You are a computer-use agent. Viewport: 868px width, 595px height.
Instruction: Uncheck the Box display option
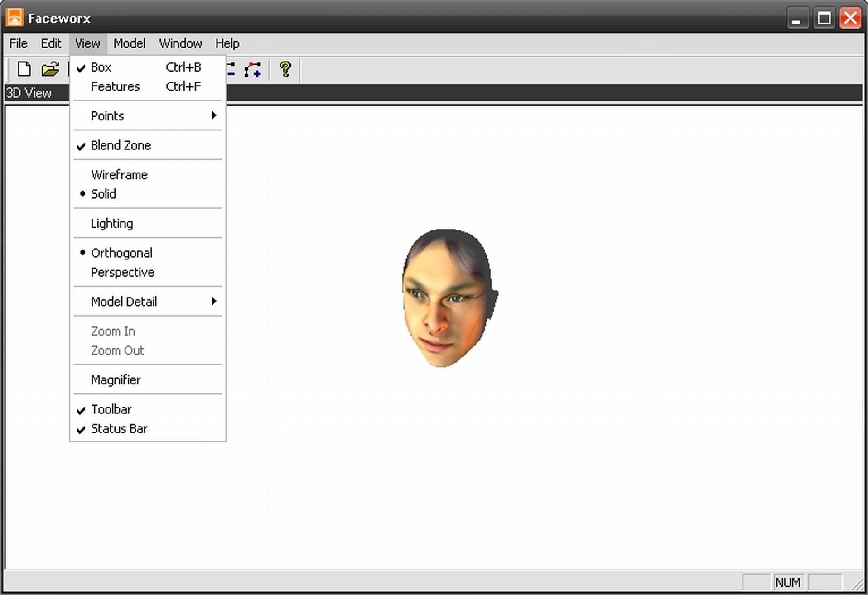(101, 67)
